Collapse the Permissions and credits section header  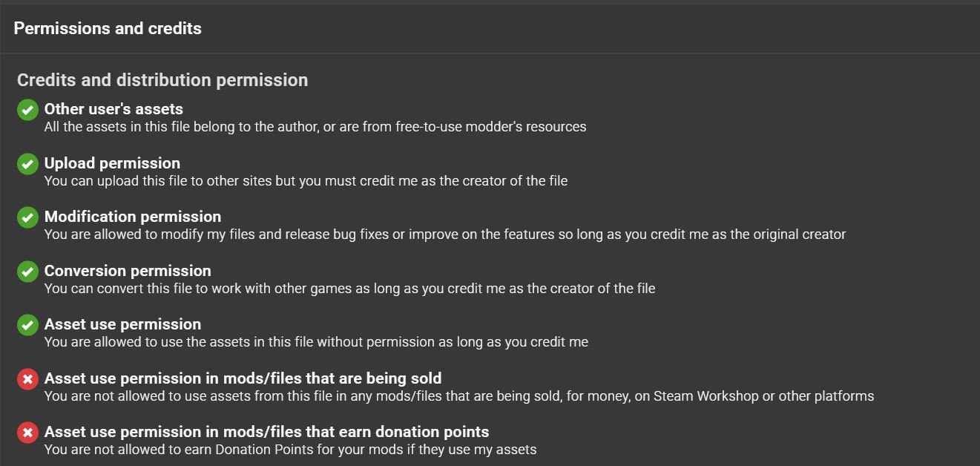click(490, 28)
